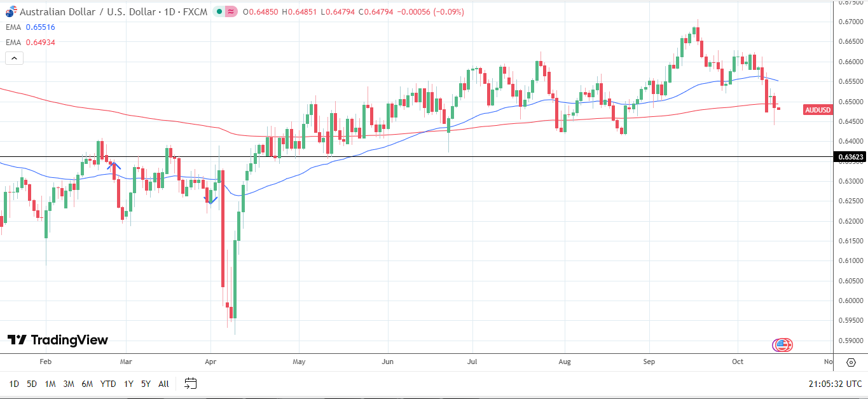Image resolution: width=868 pixels, height=399 pixels.
Task: Click the 0.63623 horizontal line price label
Action: tap(850, 156)
